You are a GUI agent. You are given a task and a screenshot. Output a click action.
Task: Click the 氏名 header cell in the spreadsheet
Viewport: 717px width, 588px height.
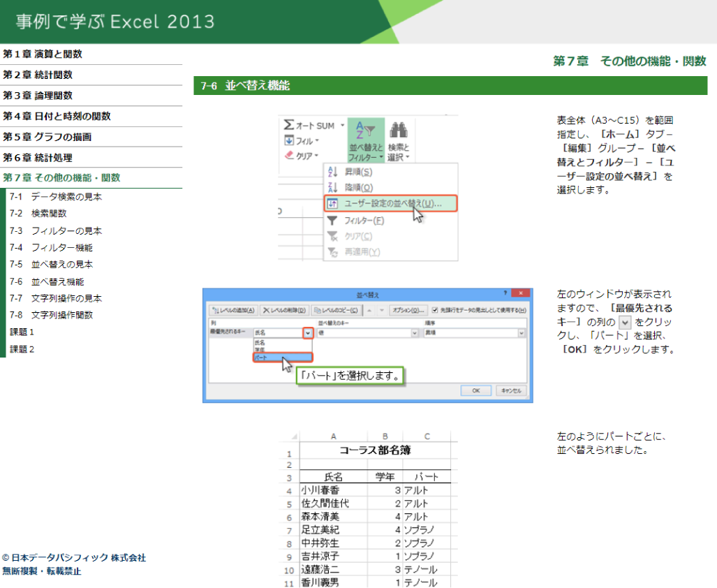coord(333,477)
